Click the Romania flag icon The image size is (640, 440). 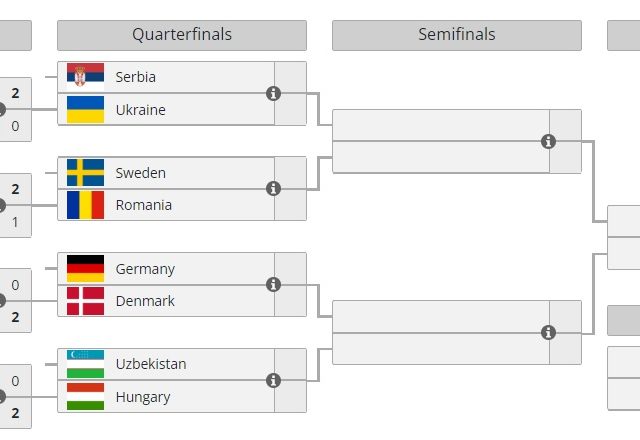85,205
